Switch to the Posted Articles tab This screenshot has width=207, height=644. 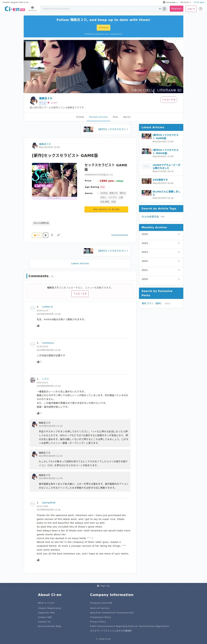click(x=99, y=117)
